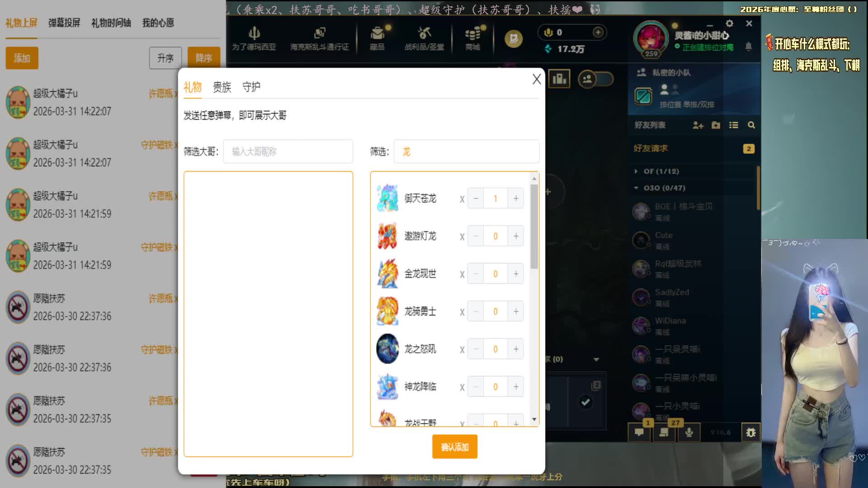Increase 遨游灯龙 gift quantity
Viewport: 868px width, 488px height.
(x=516, y=236)
